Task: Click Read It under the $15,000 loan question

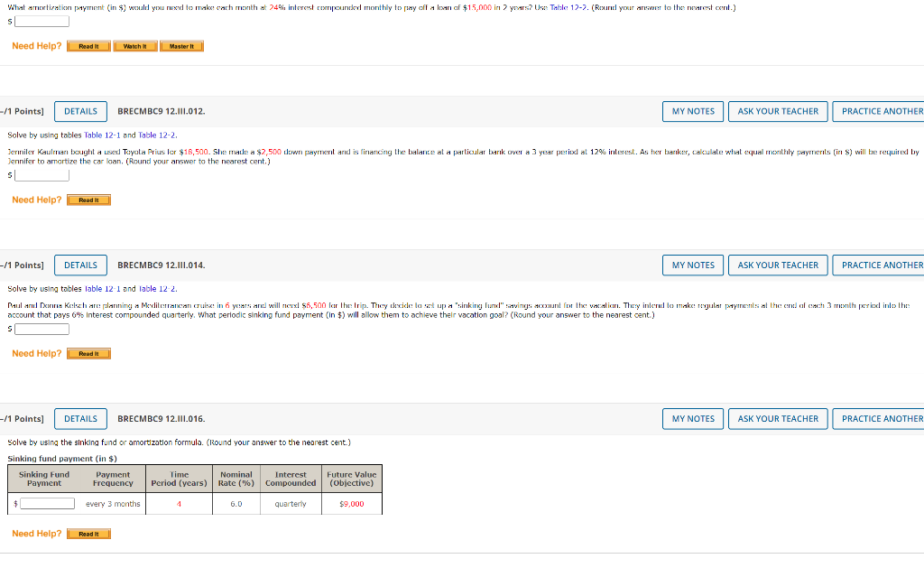Action: click(89, 46)
